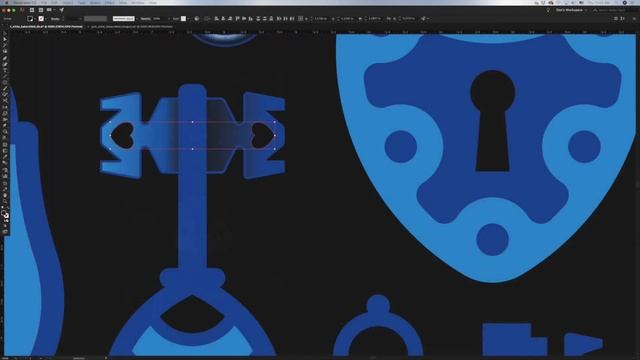Click Vertical Align Bottom icon

(250, 18)
